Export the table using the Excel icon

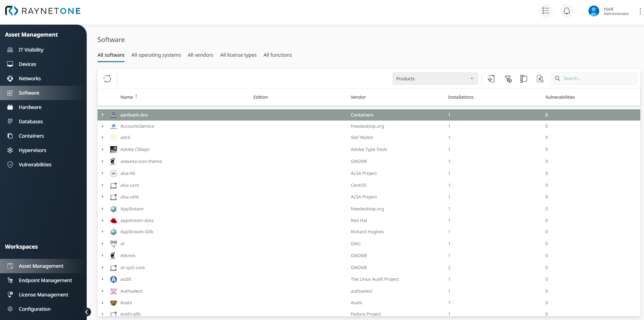click(x=540, y=79)
